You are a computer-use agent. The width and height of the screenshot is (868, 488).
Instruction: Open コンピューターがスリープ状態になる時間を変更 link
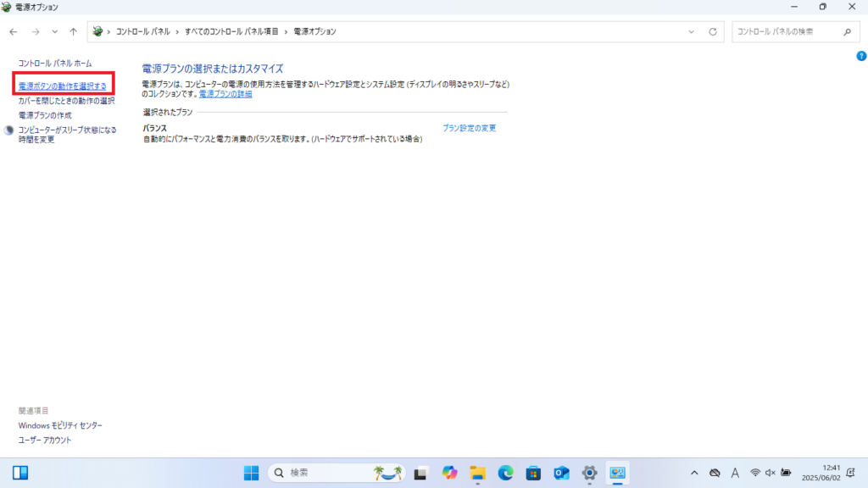click(x=68, y=135)
